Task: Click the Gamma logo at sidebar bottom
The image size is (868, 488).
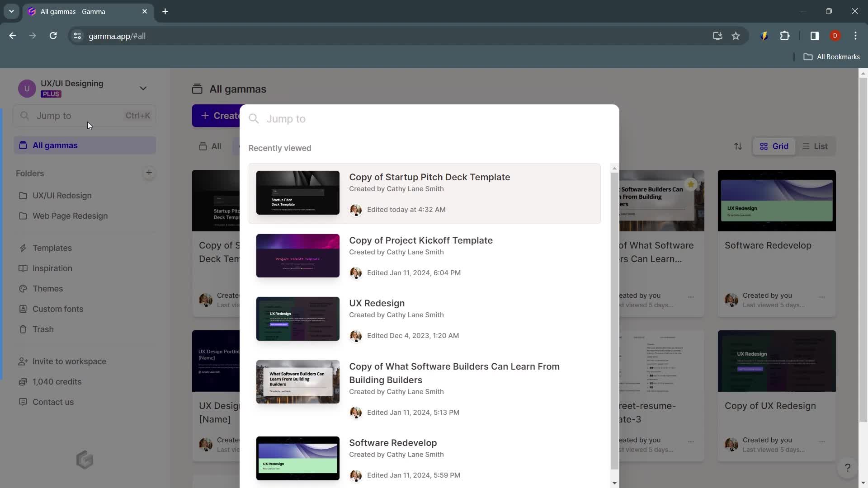Action: point(85,460)
